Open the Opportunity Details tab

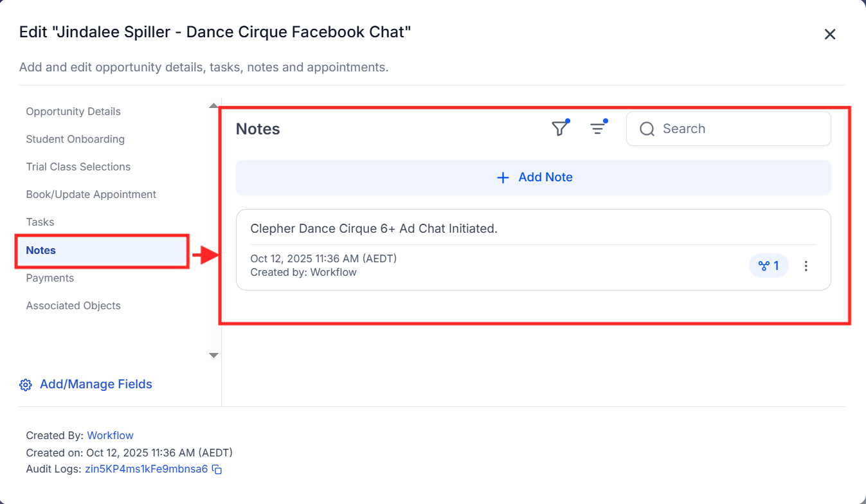tap(73, 111)
